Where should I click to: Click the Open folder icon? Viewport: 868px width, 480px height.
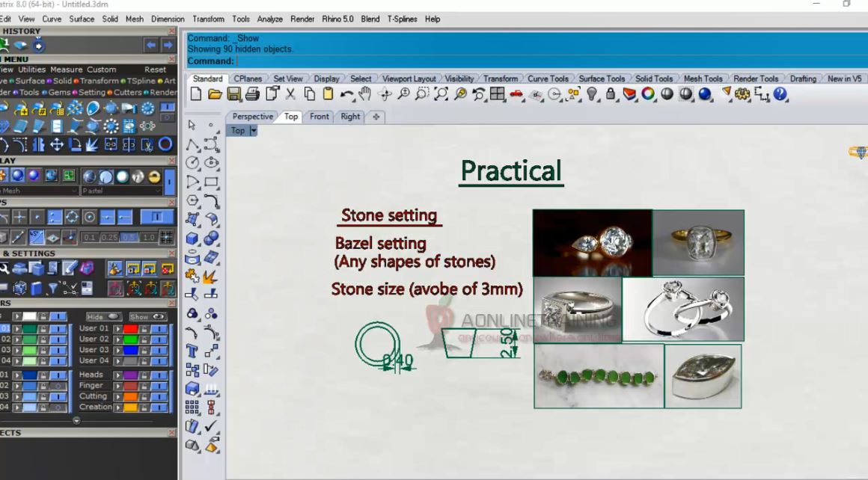click(x=215, y=94)
